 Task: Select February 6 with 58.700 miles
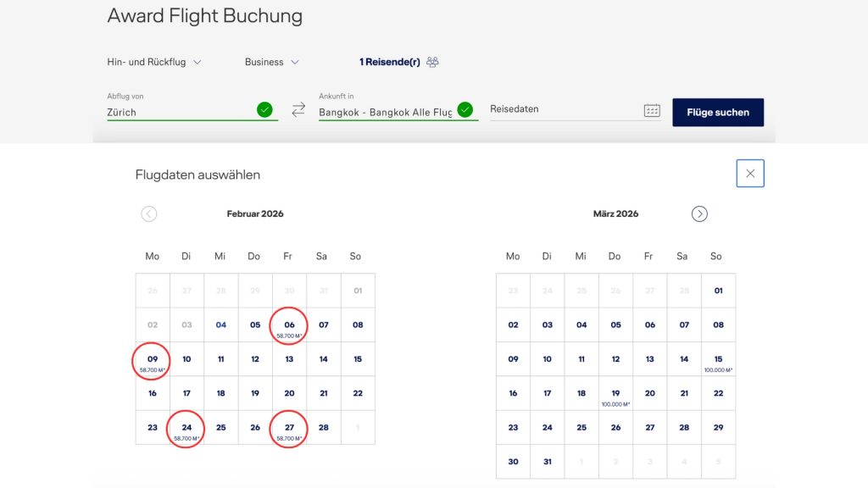click(x=289, y=326)
